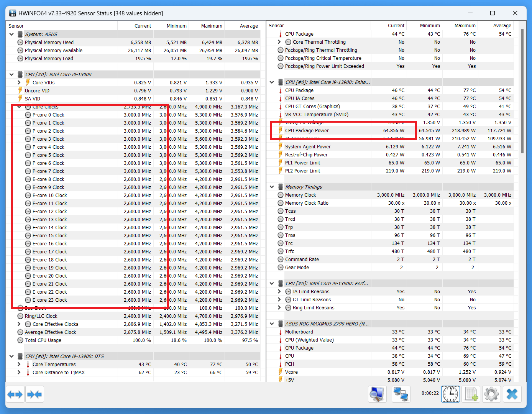Select the Memory Clock Ratio row
Screen dimensions: 532x414
coord(390,203)
